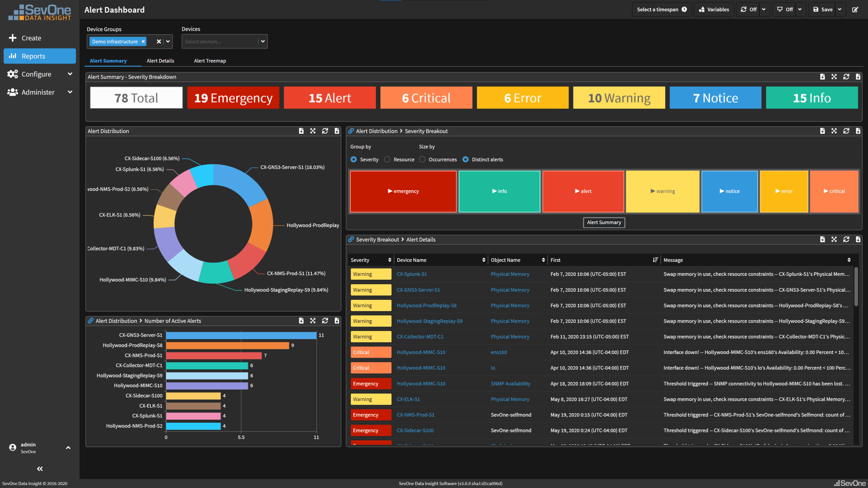Export Alert Distribution donut panel report
The image size is (868, 488).
(x=301, y=131)
